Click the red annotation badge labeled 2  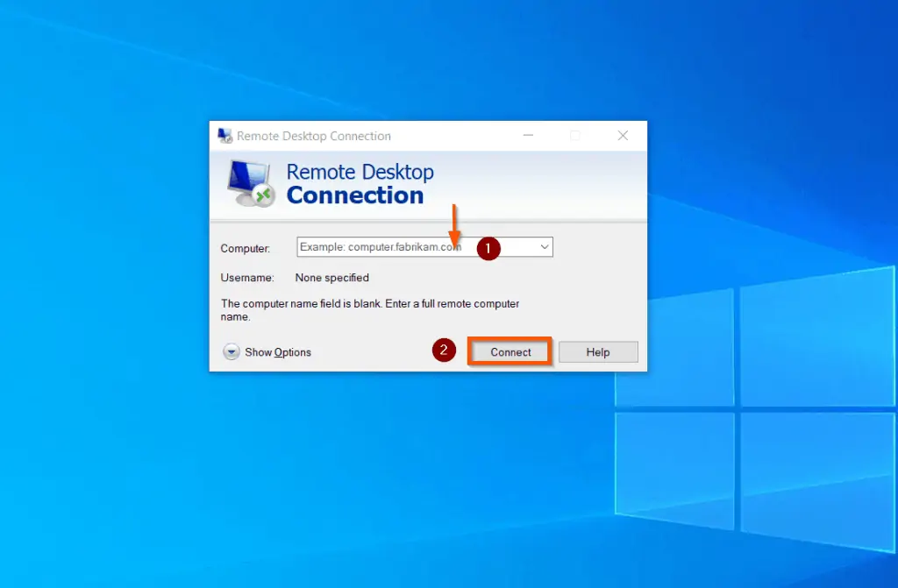coord(445,350)
